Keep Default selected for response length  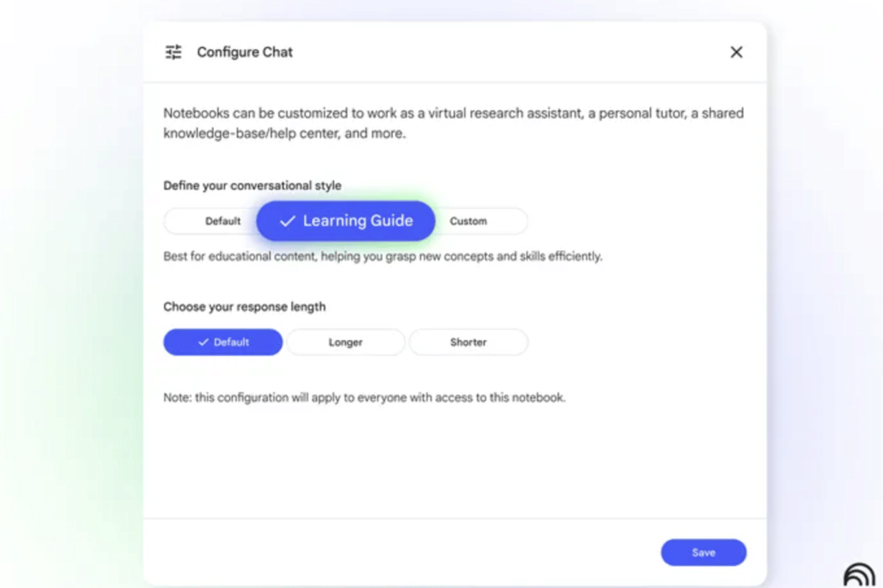point(222,341)
